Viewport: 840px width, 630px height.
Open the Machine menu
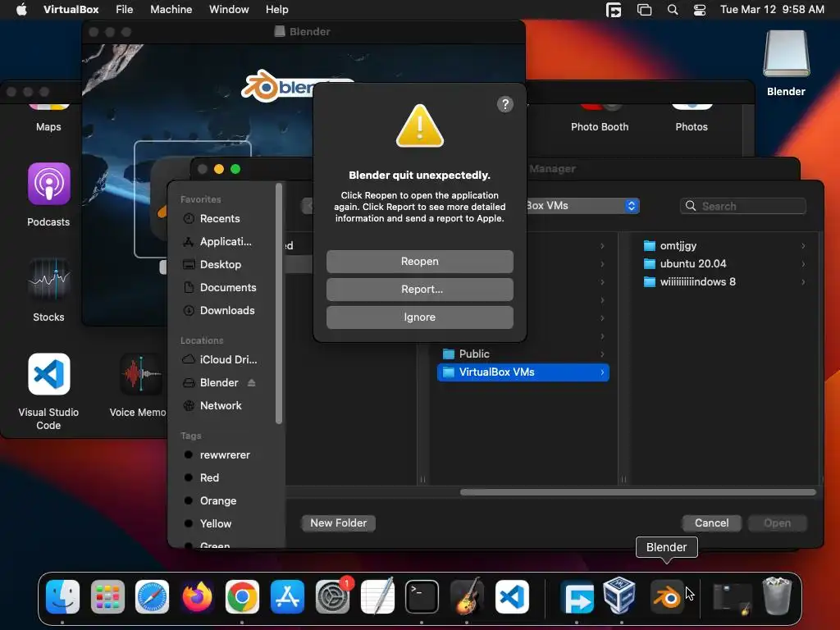click(171, 9)
